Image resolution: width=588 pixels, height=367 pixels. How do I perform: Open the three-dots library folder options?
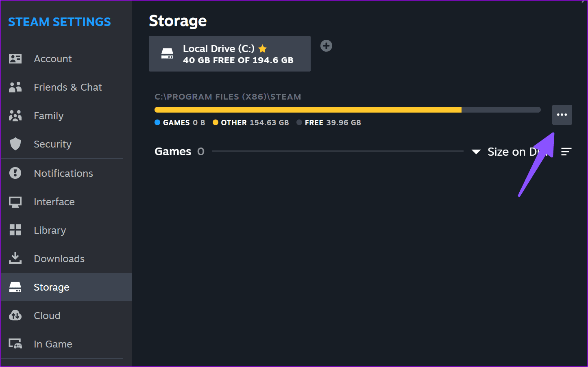562,115
